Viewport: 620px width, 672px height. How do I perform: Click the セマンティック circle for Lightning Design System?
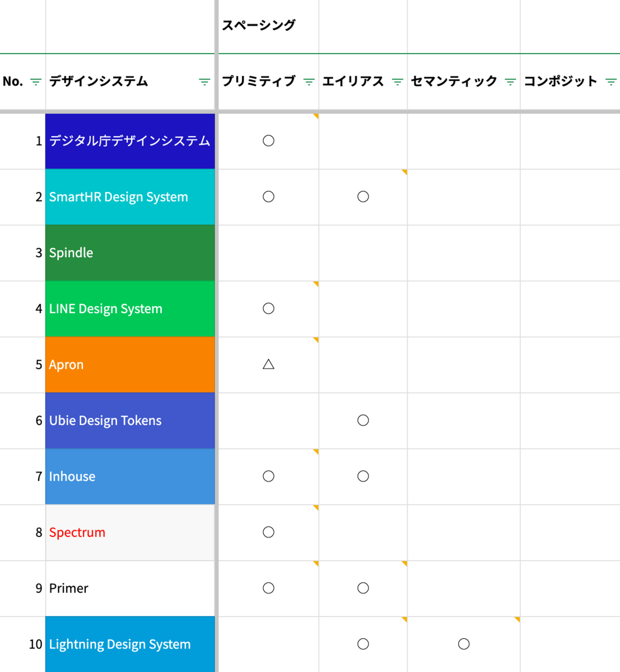coord(464,645)
